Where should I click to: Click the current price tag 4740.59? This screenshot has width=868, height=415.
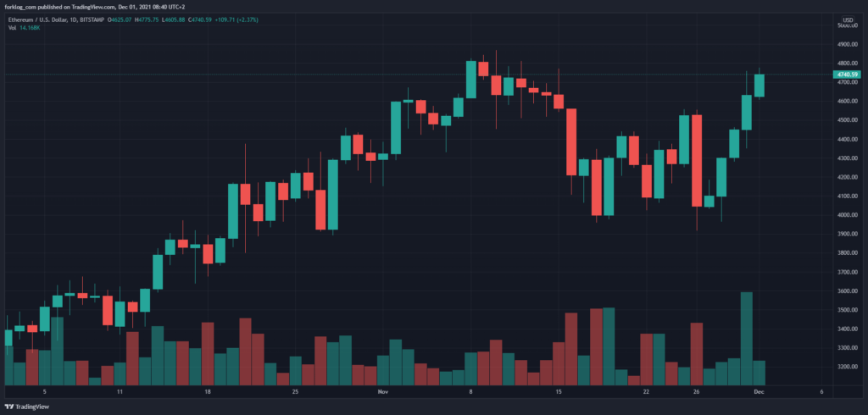tap(847, 75)
